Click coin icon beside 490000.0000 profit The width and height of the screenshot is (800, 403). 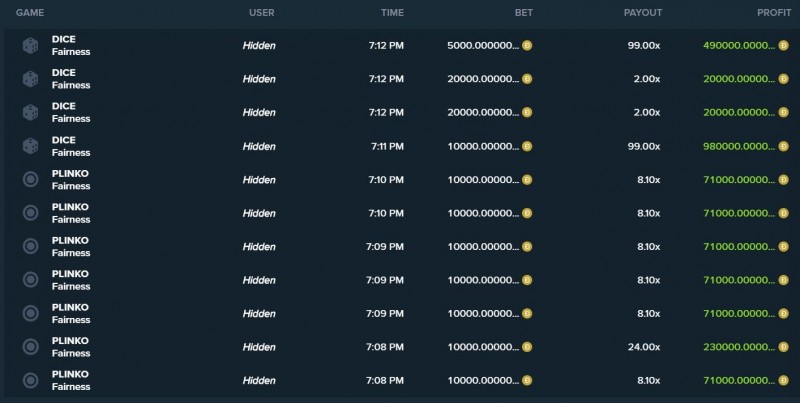784,45
